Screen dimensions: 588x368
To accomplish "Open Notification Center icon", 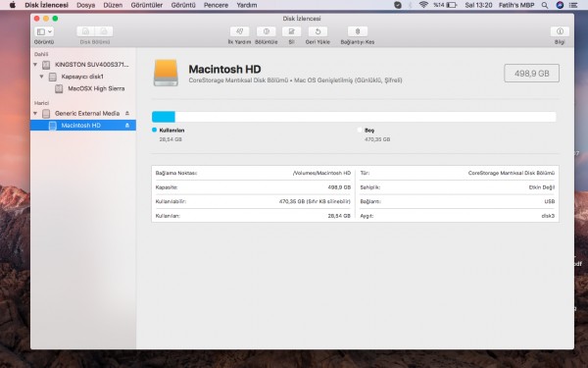I will coord(573,5).
